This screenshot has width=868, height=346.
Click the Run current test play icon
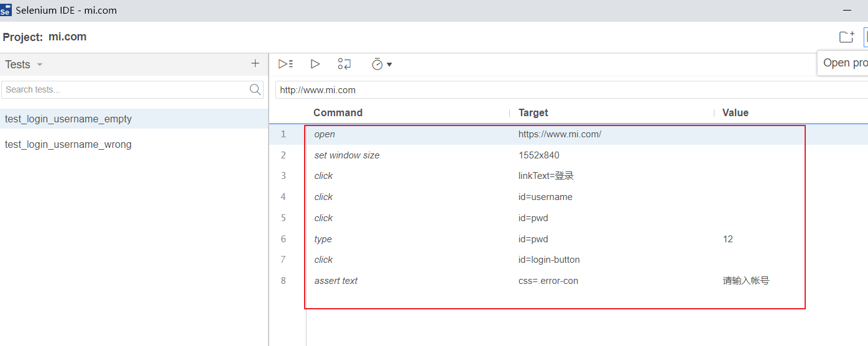pos(315,64)
